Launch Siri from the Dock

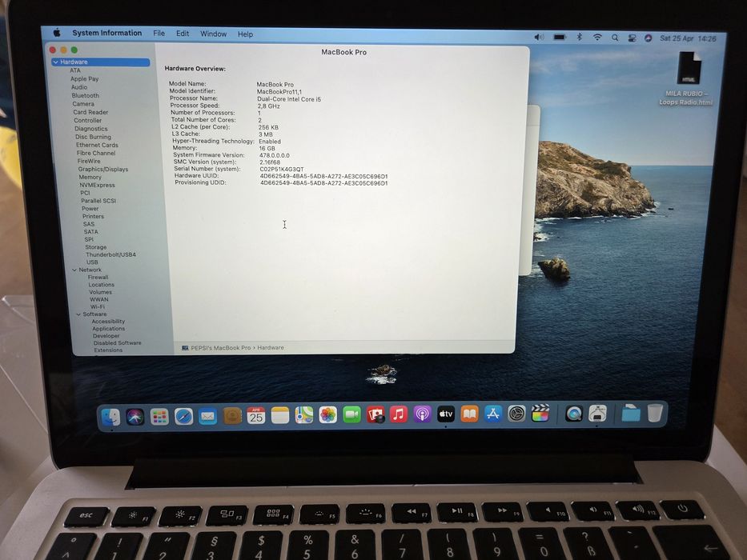[x=135, y=417]
